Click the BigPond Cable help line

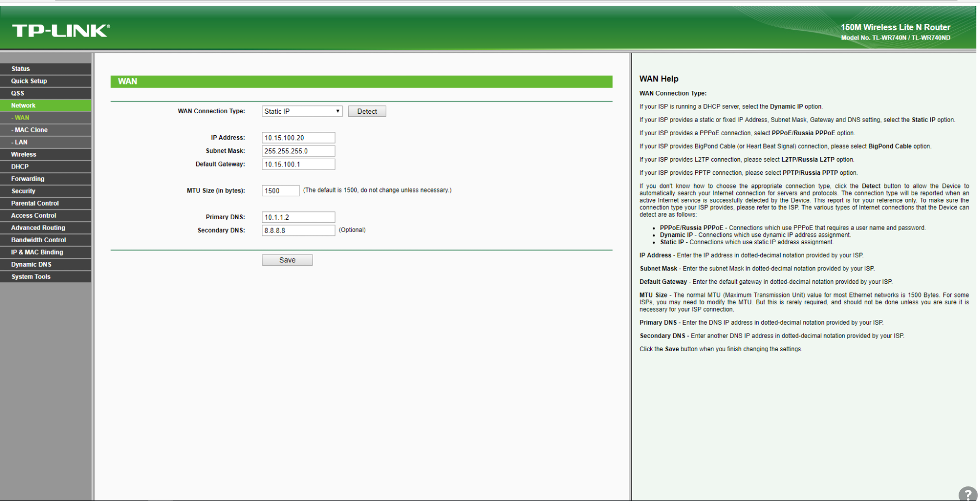[785, 146]
